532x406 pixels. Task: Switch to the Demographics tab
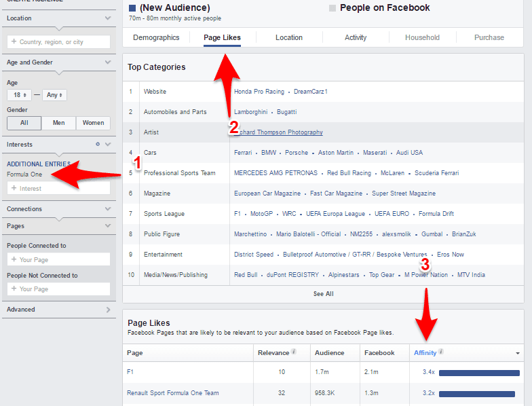156,37
